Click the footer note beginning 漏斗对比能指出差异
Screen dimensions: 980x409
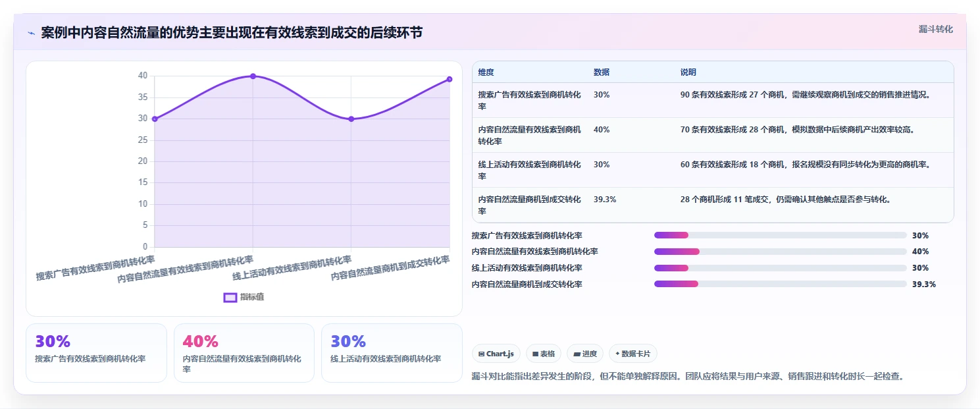pos(689,377)
